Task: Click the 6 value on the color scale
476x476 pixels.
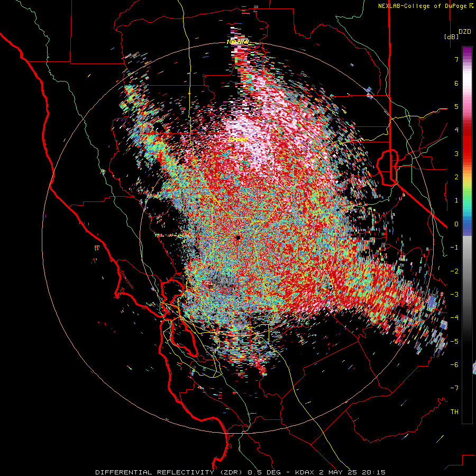Action: click(456, 83)
